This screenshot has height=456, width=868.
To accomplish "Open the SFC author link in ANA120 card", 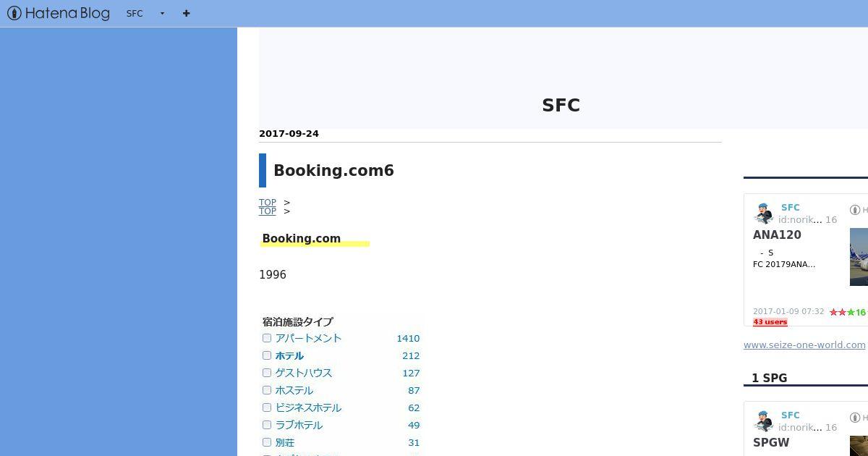I will (x=790, y=207).
